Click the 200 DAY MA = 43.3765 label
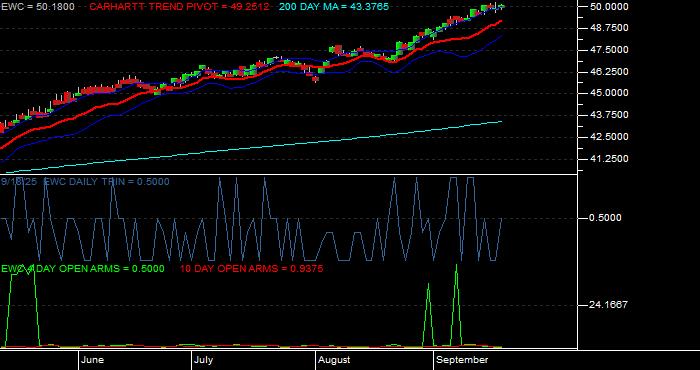 334,7
